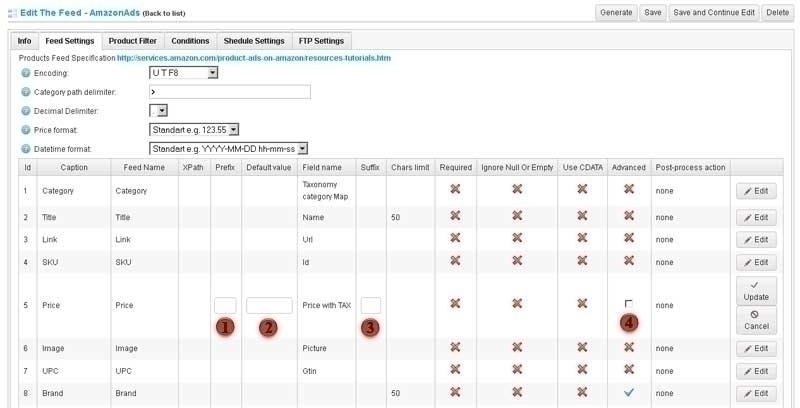The height and width of the screenshot is (408, 800).
Task: Click the Delete button
Action: (778, 13)
